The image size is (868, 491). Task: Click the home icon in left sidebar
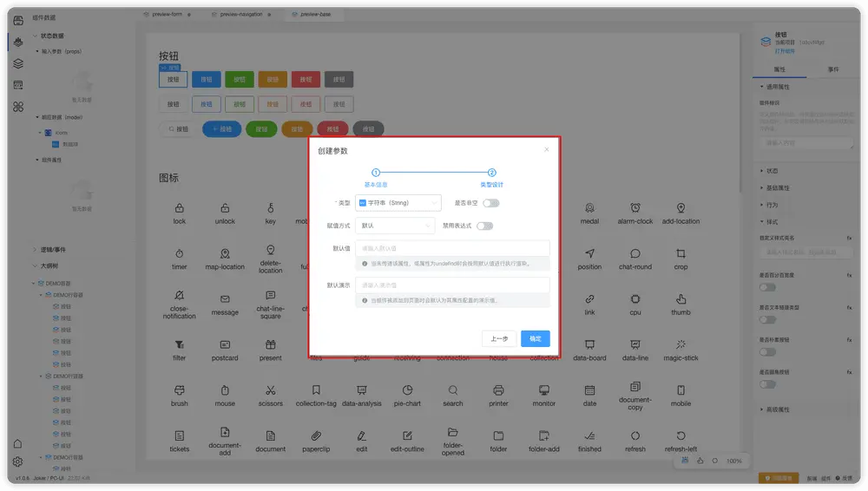point(17,444)
